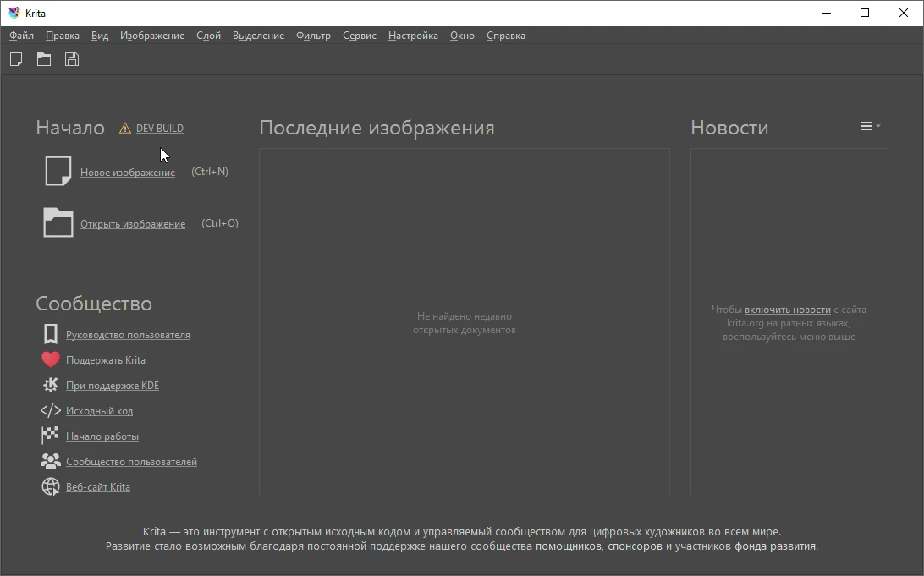Click the (Ctrl+O) shortcut text
Image resolution: width=924 pixels, height=576 pixels.
pos(220,223)
